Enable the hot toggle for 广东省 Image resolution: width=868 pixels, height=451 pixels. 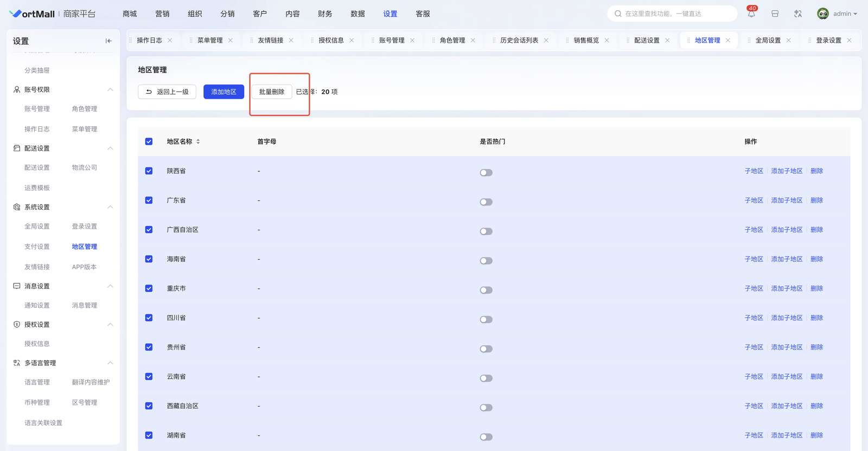(486, 202)
